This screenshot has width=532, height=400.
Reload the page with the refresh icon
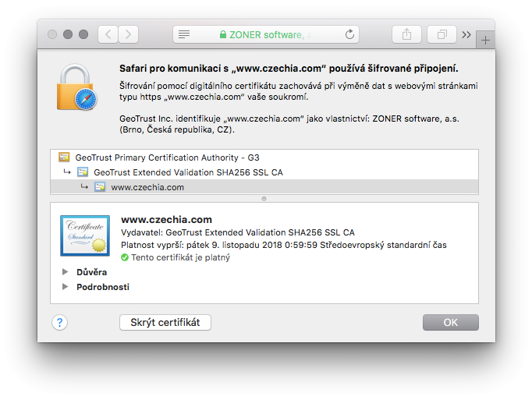tap(349, 34)
